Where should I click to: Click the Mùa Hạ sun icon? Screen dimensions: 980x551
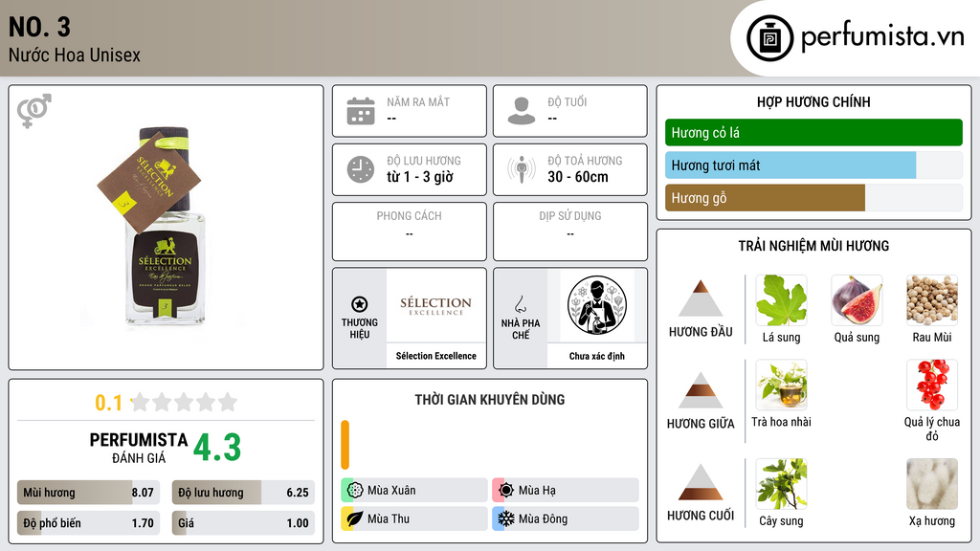click(506, 490)
